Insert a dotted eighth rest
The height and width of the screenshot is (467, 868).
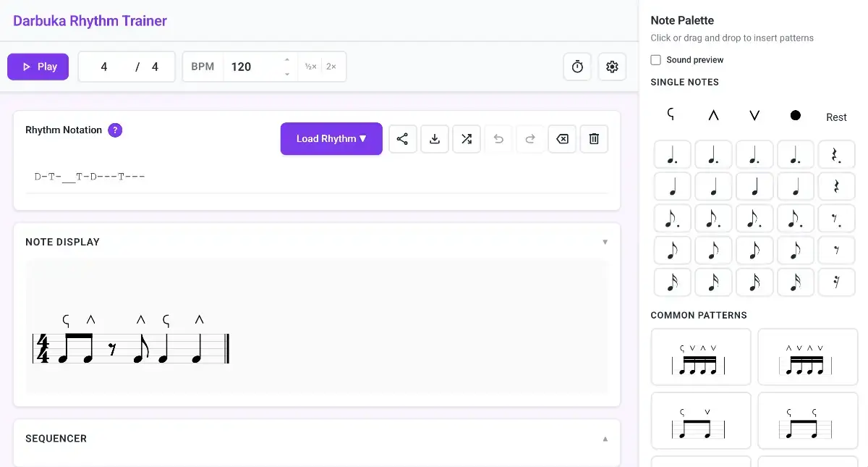pyautogui.click(x=837, y=218)
